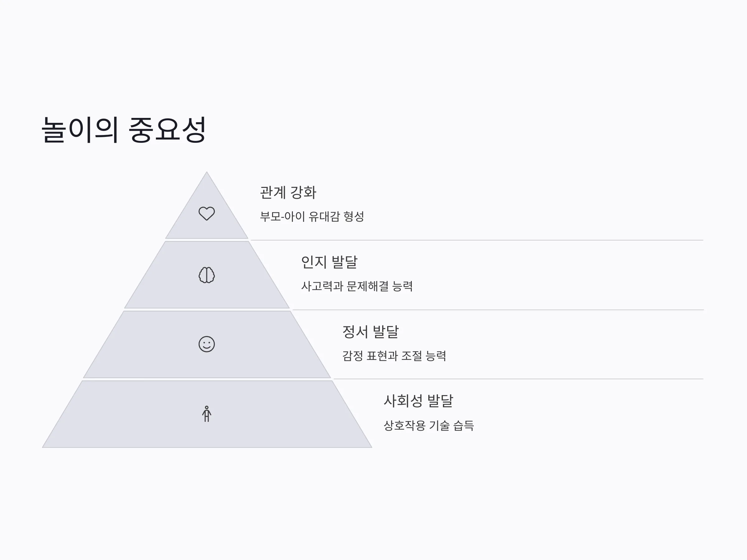The image size is (747, 560).
Task: Select the 상호작용 기술 습득 text
Action: [x=429, y=425]
